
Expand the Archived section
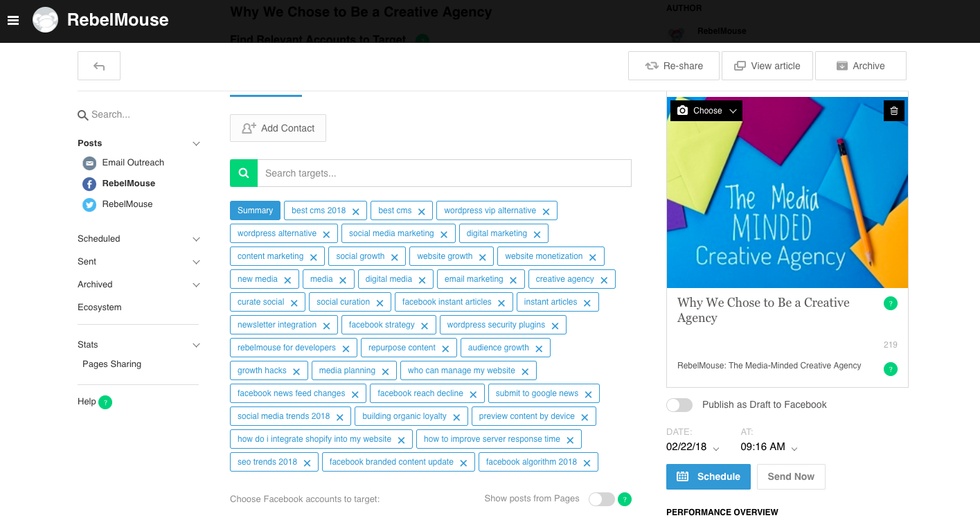click(196, 285)
